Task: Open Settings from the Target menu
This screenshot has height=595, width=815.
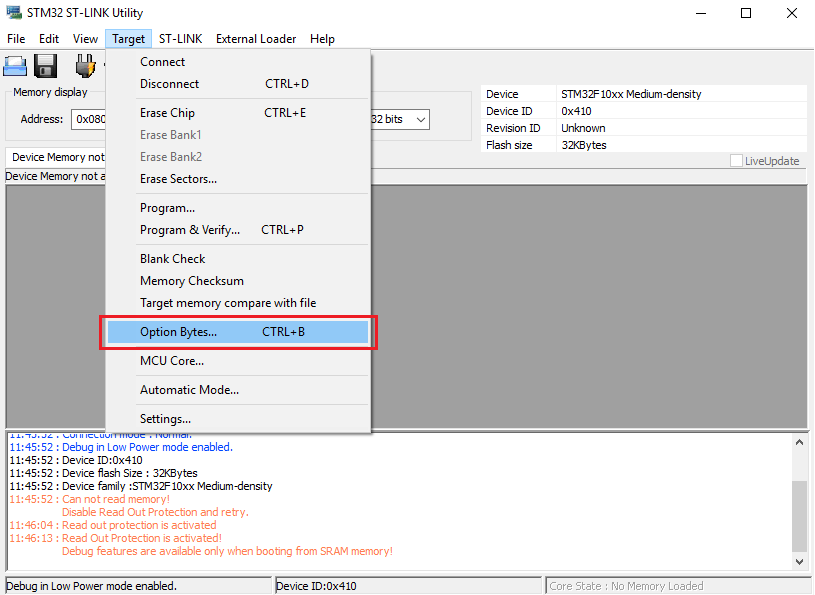Action: tap(165, 419)
